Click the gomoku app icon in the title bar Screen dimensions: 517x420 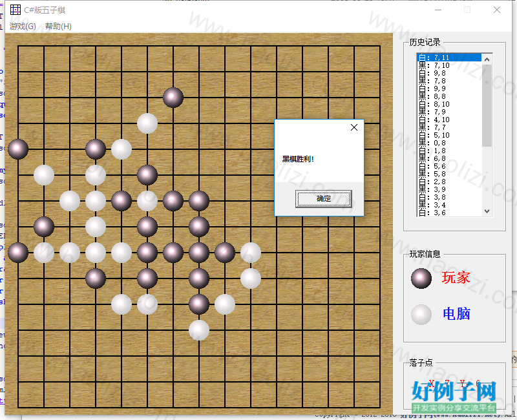click(15, 10)
